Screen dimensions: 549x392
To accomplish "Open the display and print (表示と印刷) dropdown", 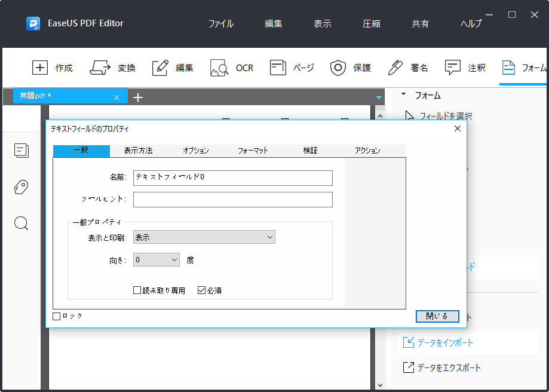I will pos(204,237).
